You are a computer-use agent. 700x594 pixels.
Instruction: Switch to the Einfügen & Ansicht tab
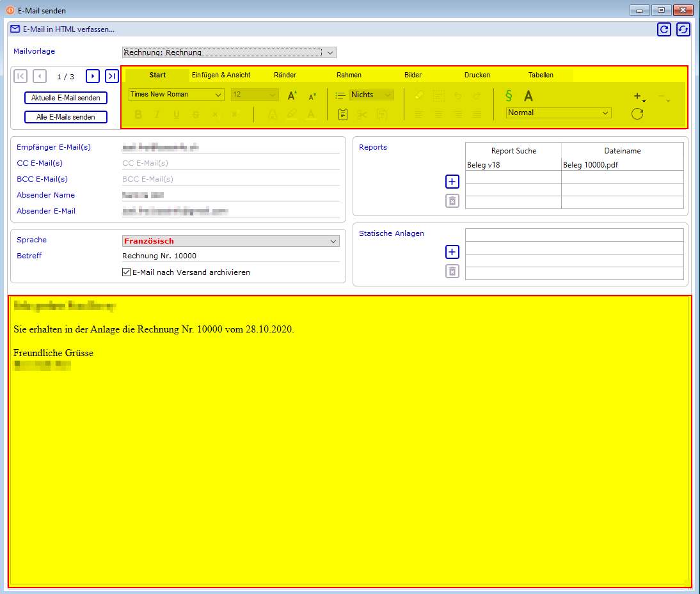tap(221, 75)
